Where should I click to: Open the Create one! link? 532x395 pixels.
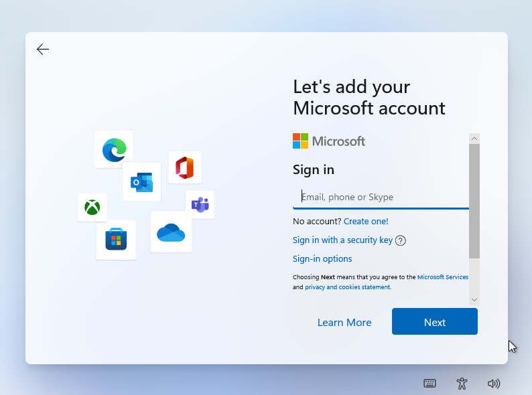click(x=366, y=222)
